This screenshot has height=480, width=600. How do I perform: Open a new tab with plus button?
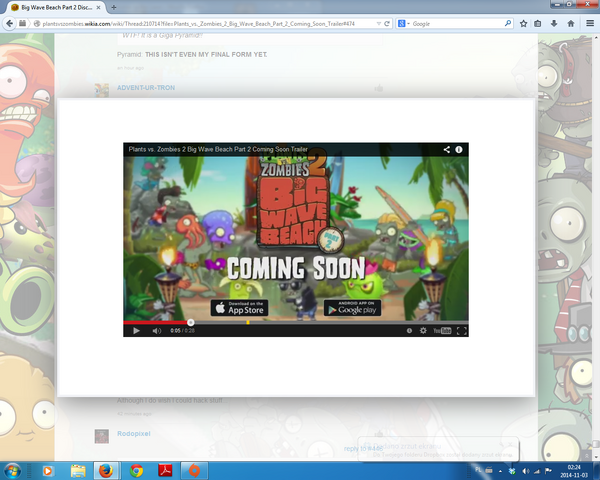(114, 7)
